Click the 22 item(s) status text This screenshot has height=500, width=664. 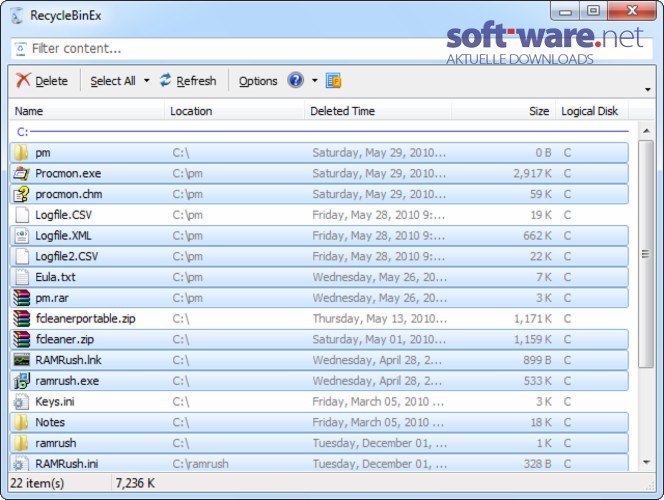[37, 483]
